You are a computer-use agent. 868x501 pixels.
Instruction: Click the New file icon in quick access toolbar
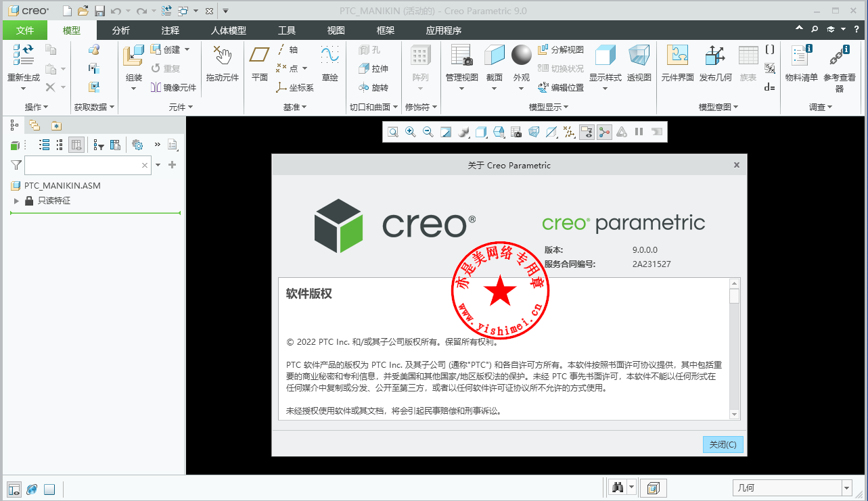click(x=67, y=11)
